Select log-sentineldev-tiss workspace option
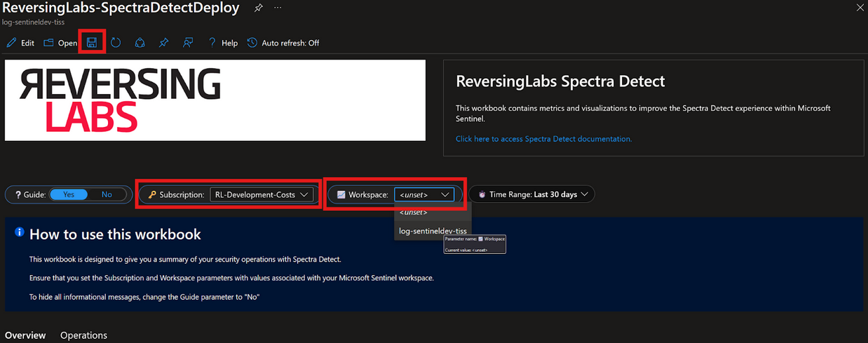868x343 pixels. [x=433, y=231]
